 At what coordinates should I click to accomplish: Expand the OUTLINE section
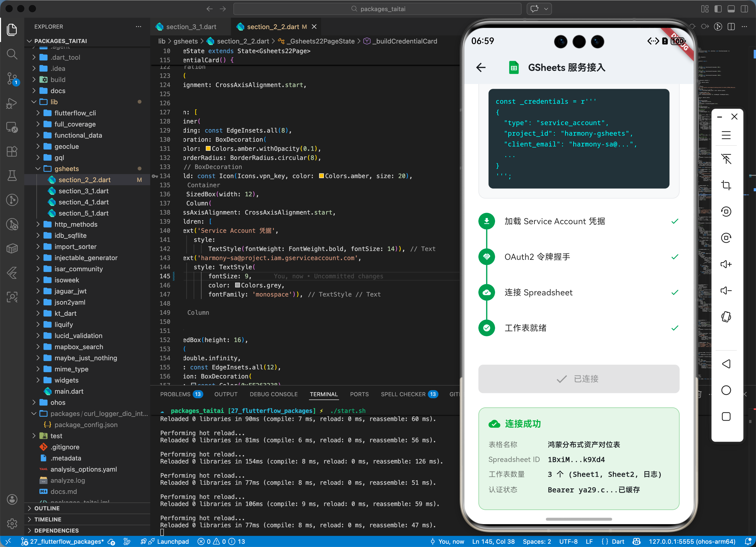coord(47,508)
